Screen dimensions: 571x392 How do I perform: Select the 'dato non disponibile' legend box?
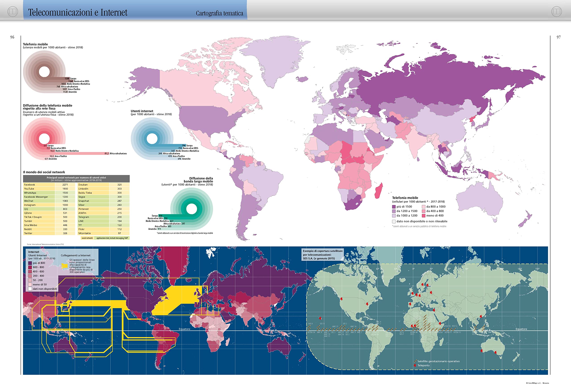click(394, 221)
